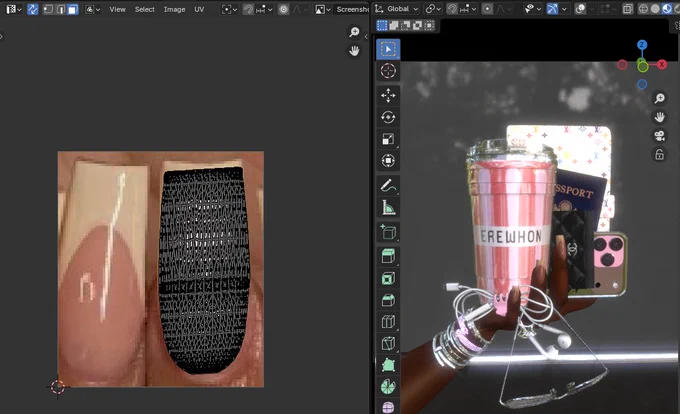Click the green Y axis gizmo handle

[x=643, y=66]
